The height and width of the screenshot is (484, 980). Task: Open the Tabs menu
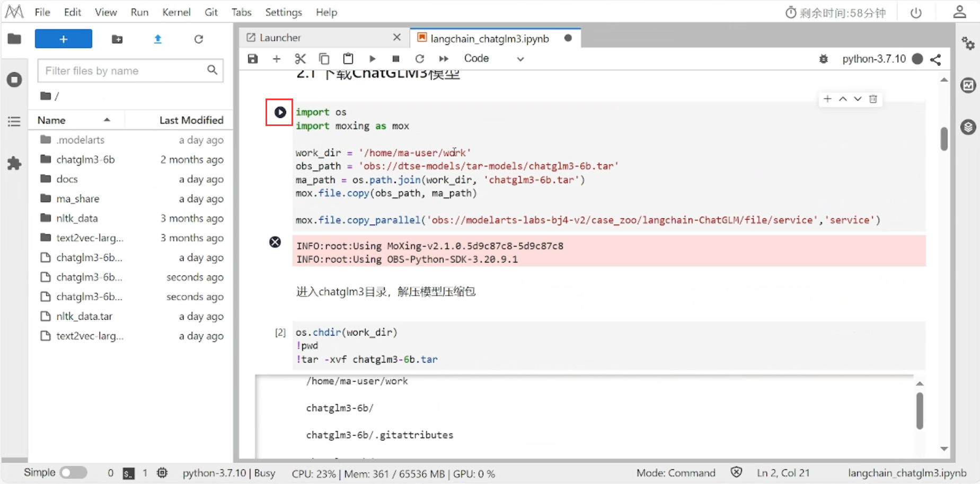point(241,12)
